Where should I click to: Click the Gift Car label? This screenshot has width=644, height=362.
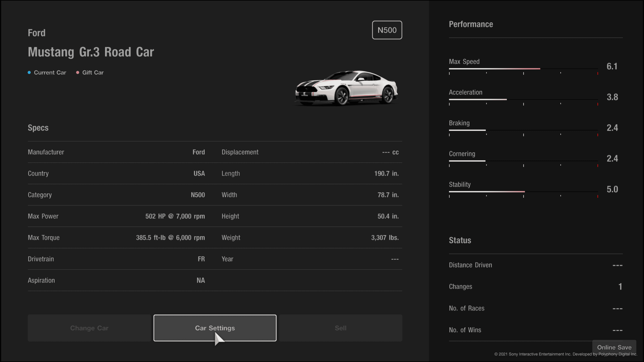pyautogui.click(x=93, y=72)
